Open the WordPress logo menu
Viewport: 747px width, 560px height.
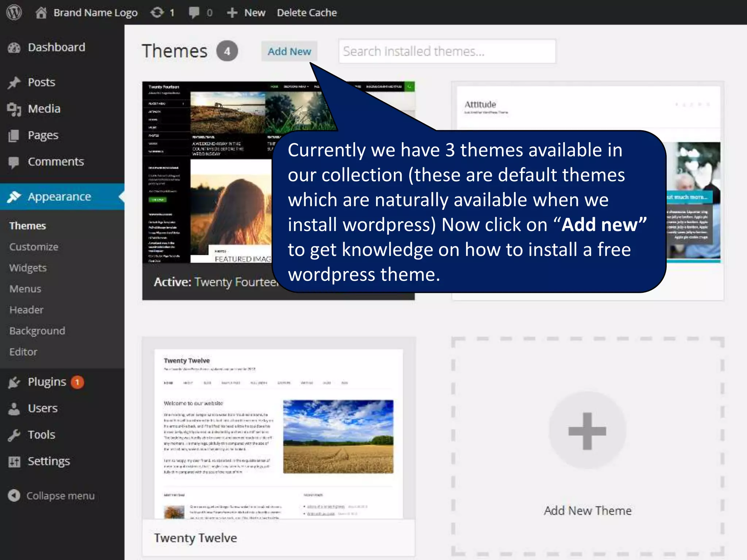pyautogui.click(x=14, y=12)
